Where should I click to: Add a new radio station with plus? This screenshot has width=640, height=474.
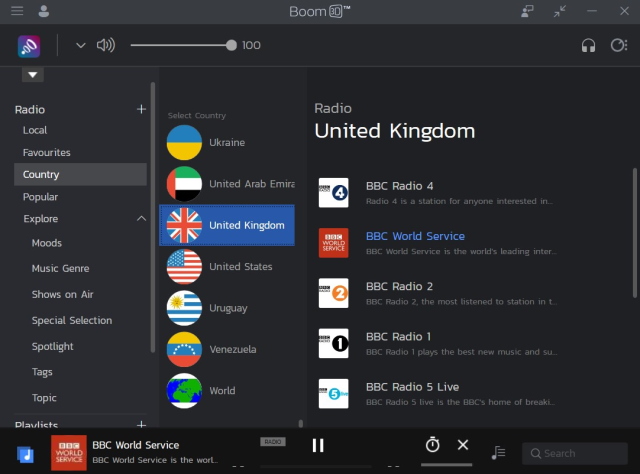click(141, 109)
